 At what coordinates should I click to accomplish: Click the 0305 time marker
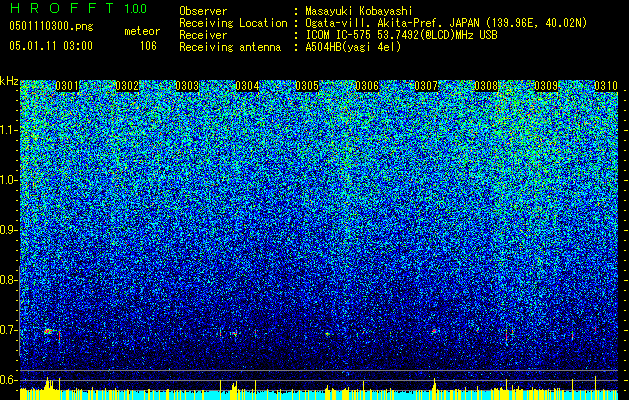(307, 86)
